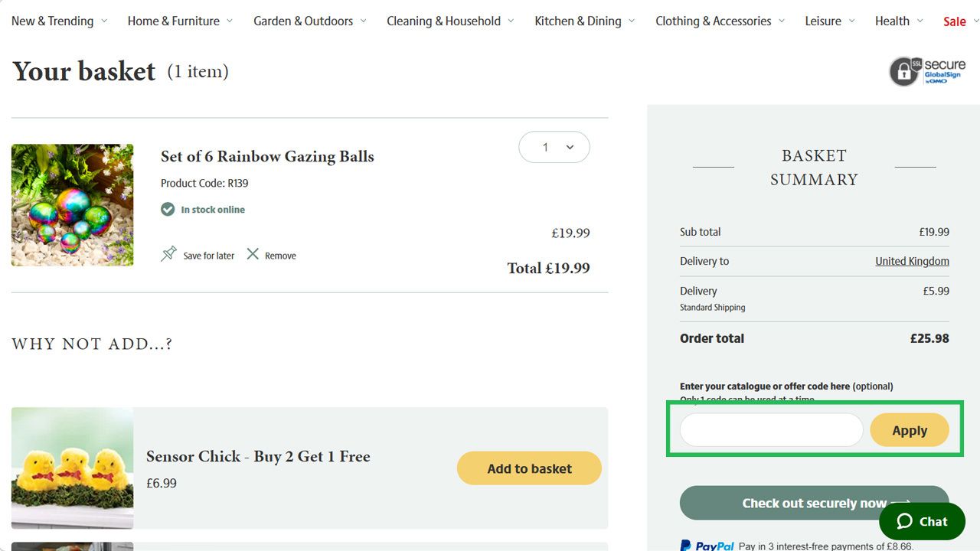Click the PayPal logo near interest-free payments

[x=706, y=545]
